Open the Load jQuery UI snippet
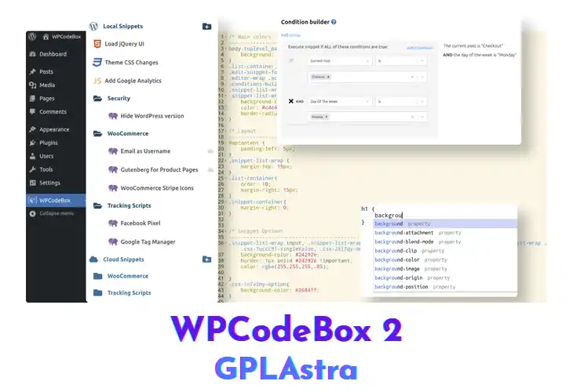Screen dimensions: 573x392 coord(124,44)
